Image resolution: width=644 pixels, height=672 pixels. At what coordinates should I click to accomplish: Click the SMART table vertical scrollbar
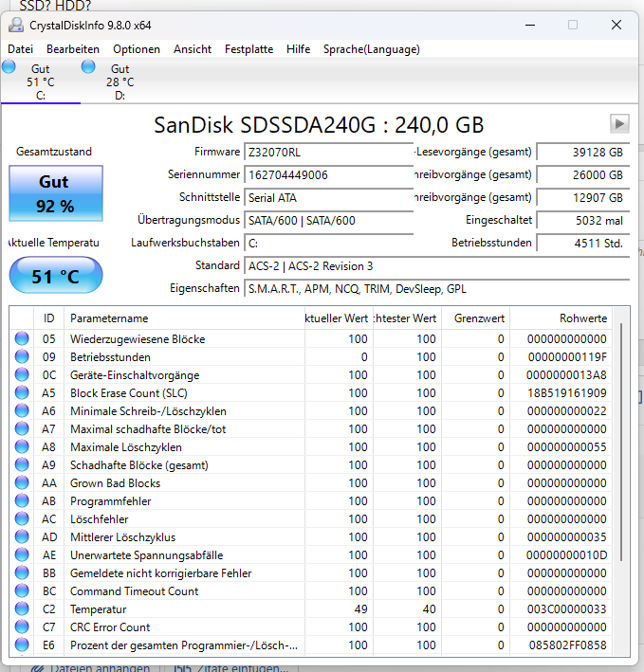pyautogui.click(x=621, y=442)
